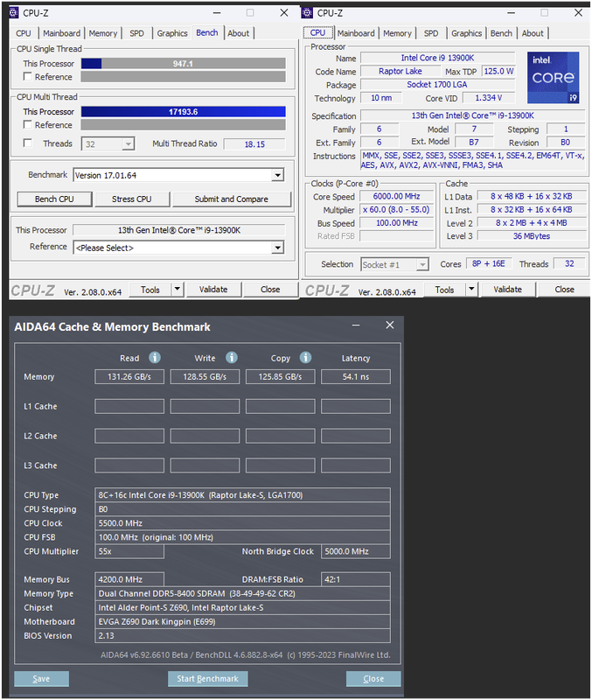
Task: Select the active Bench tab in Bench window
Action: pos(207,32)
